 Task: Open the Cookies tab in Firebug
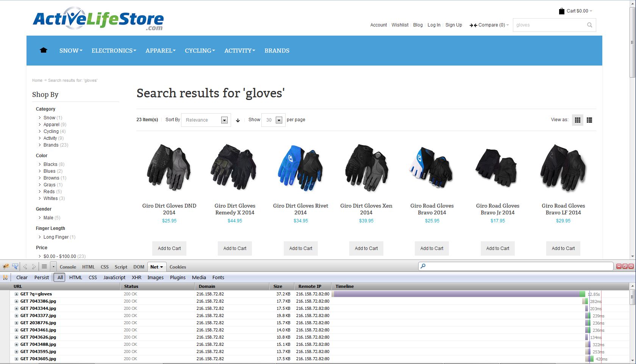coord(178,267)
